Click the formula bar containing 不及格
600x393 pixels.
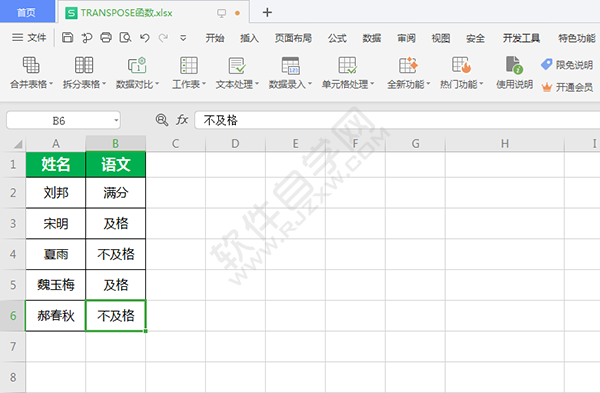(397, 120)
